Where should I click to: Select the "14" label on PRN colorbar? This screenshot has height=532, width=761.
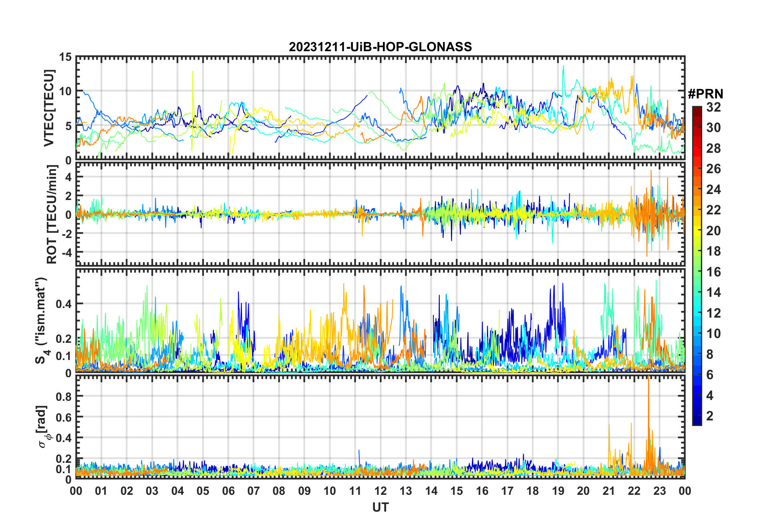click(x=713, y=292)
